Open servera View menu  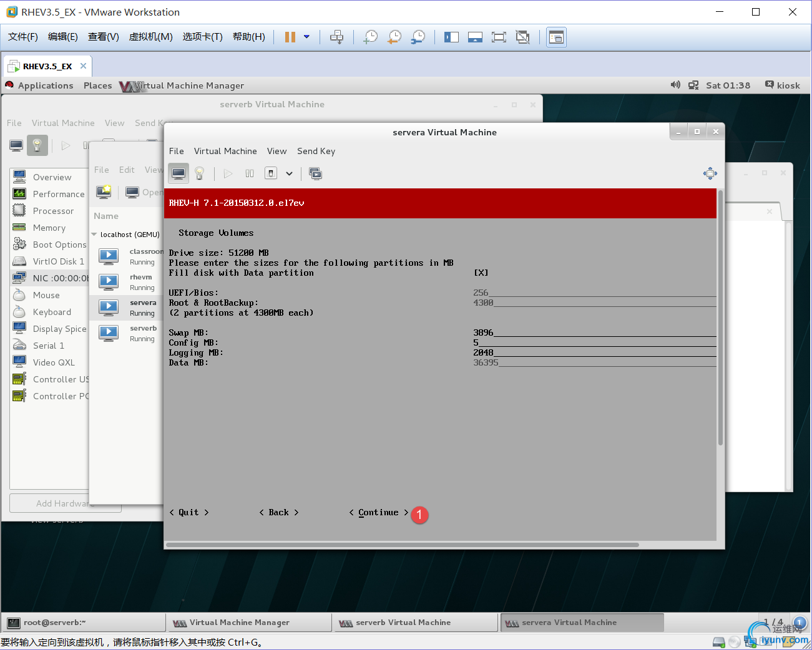(x=276, y=151)
